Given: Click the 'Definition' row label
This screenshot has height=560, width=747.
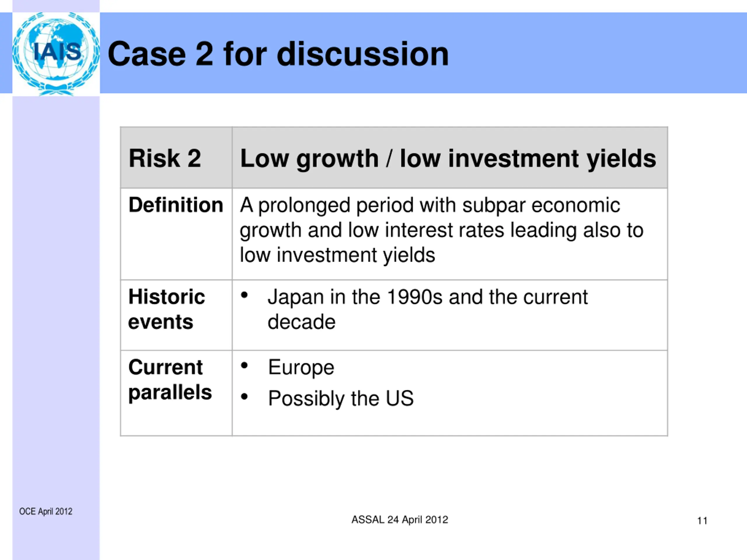Looking at the screenshot, I should coord(176,205).
